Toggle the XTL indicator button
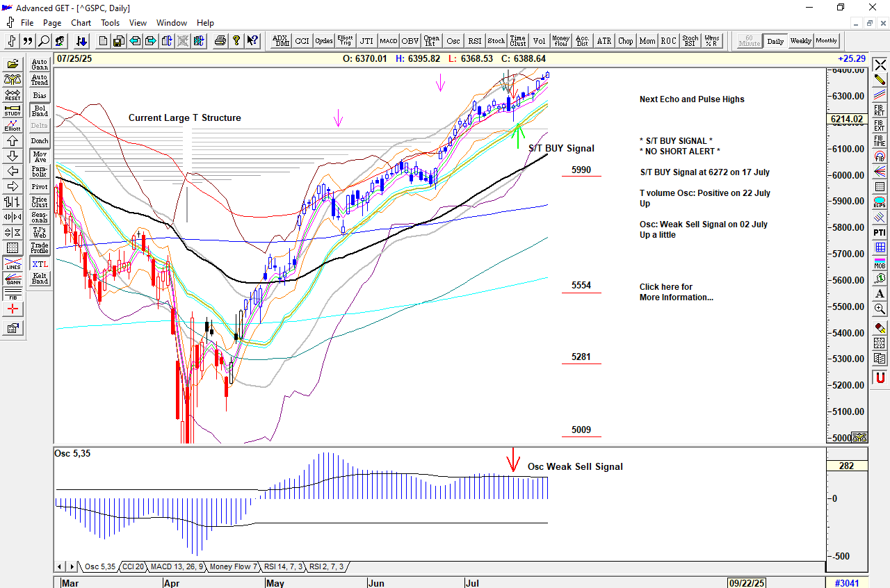Viewport: 890px width, 588px height. [40, 264]
